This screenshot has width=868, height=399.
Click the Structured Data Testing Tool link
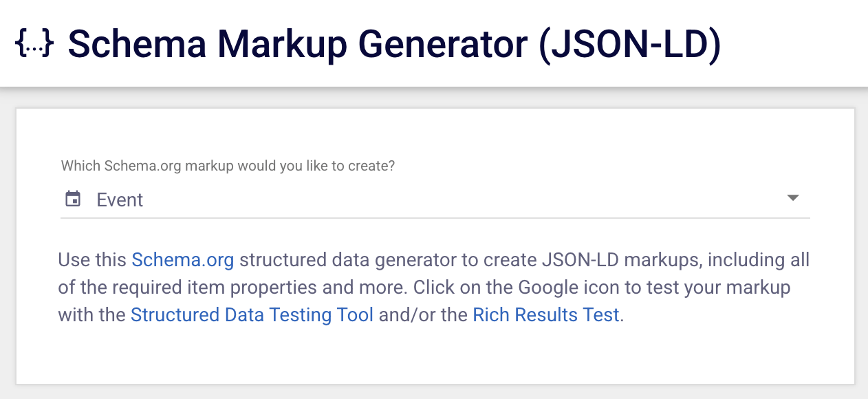coord(252,314)
